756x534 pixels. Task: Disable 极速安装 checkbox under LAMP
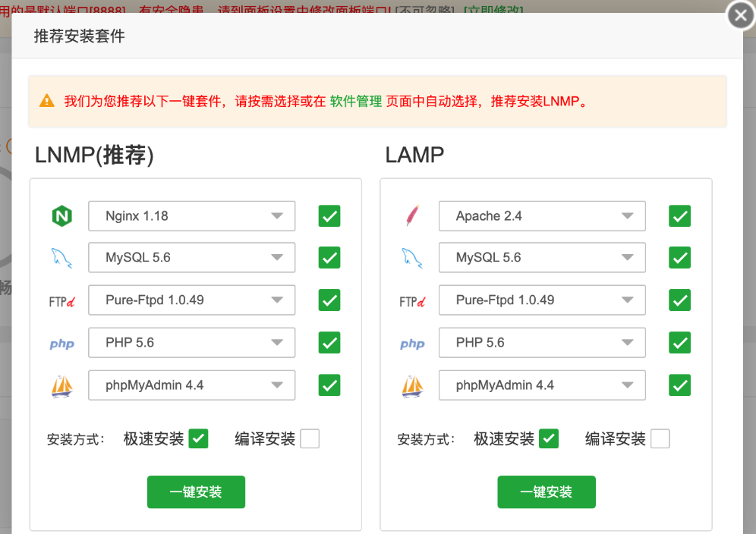pos(548,438)
